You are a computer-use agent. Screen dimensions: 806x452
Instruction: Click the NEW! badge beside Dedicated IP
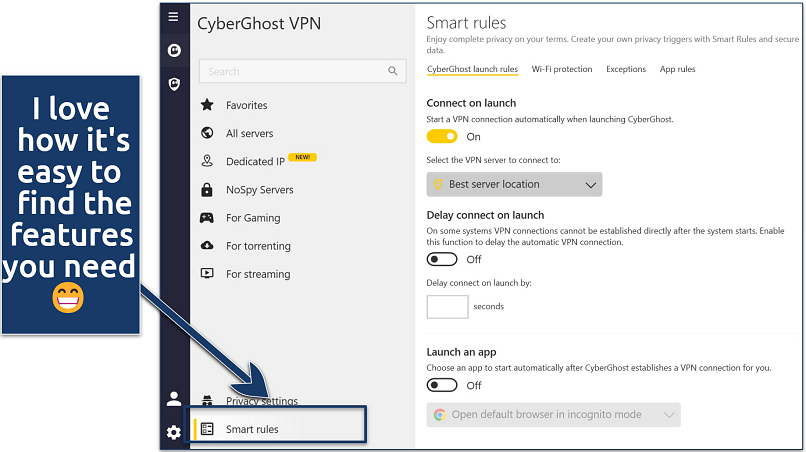303,157
